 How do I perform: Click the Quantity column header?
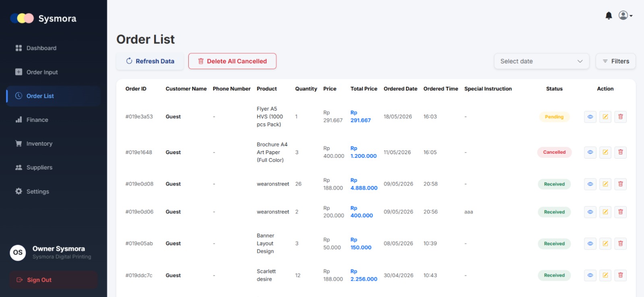306,89
